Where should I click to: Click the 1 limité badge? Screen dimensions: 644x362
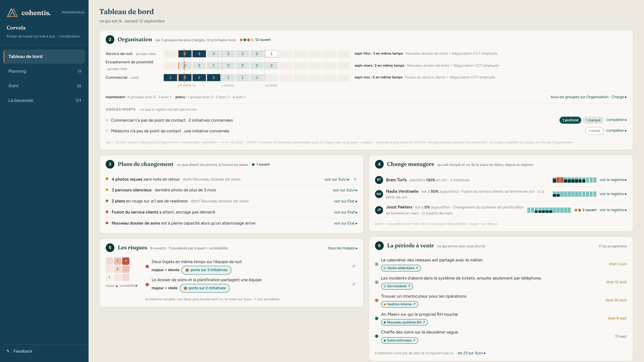(594, 131)
